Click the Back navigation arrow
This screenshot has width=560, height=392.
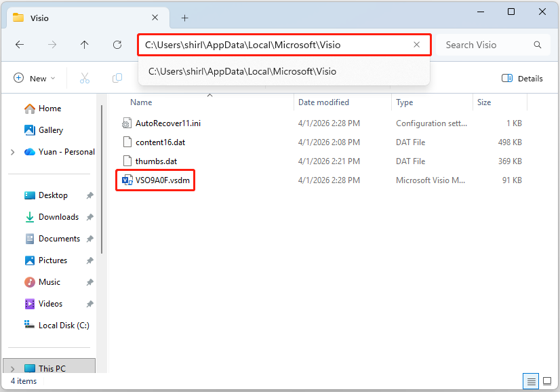(x=20, y=45)
